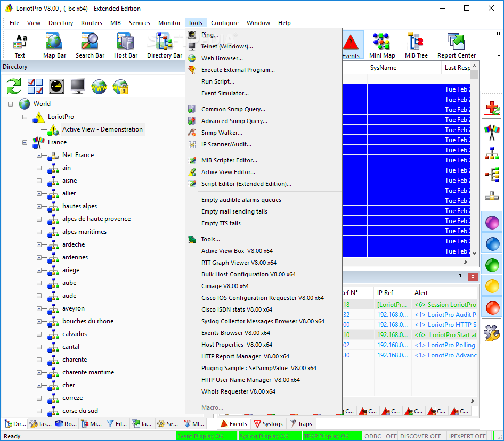Collapse the France tree node
This screenshot has height=441, width=504.
[x=25, y=142]
